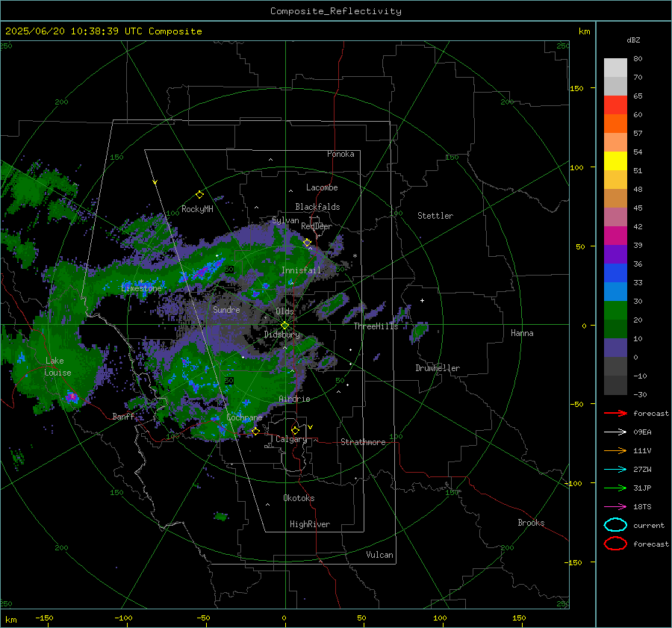Click the Brooks label

531,523
